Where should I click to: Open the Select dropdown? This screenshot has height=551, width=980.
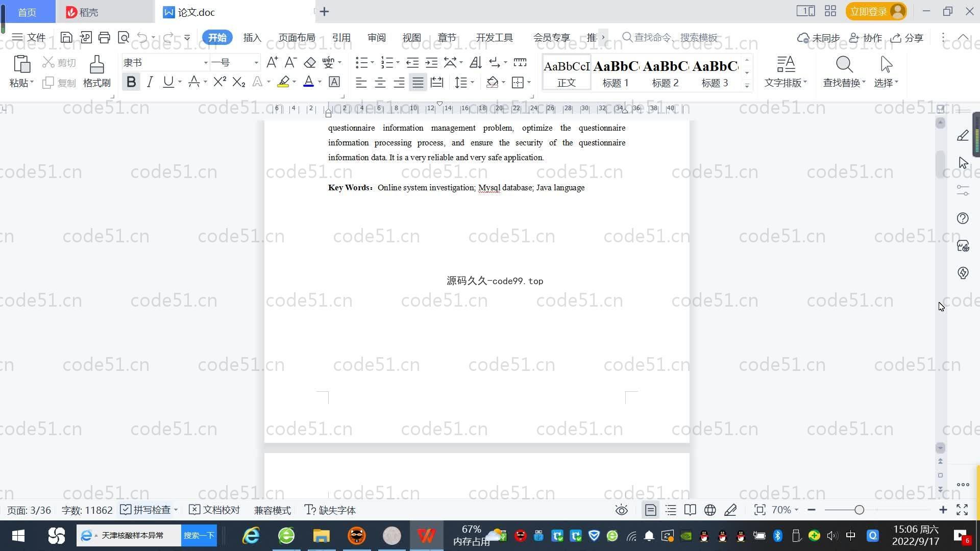pos(886,82)
